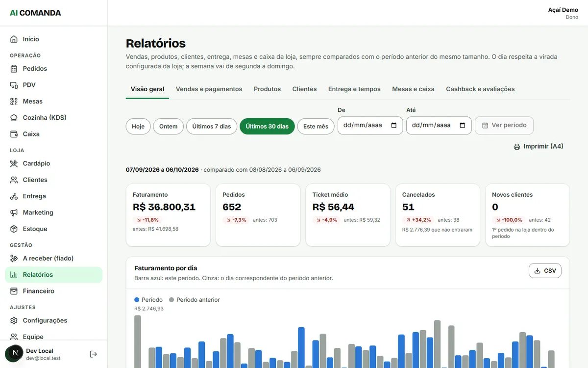
Task: Click the Clientes people icon
Action: (x=14, y=180)
